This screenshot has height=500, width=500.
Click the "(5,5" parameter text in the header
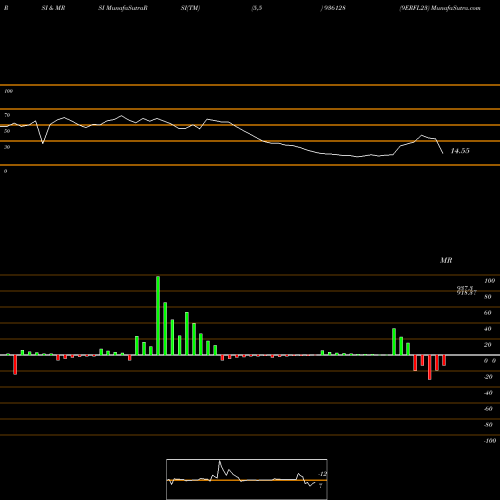(257, 8)
